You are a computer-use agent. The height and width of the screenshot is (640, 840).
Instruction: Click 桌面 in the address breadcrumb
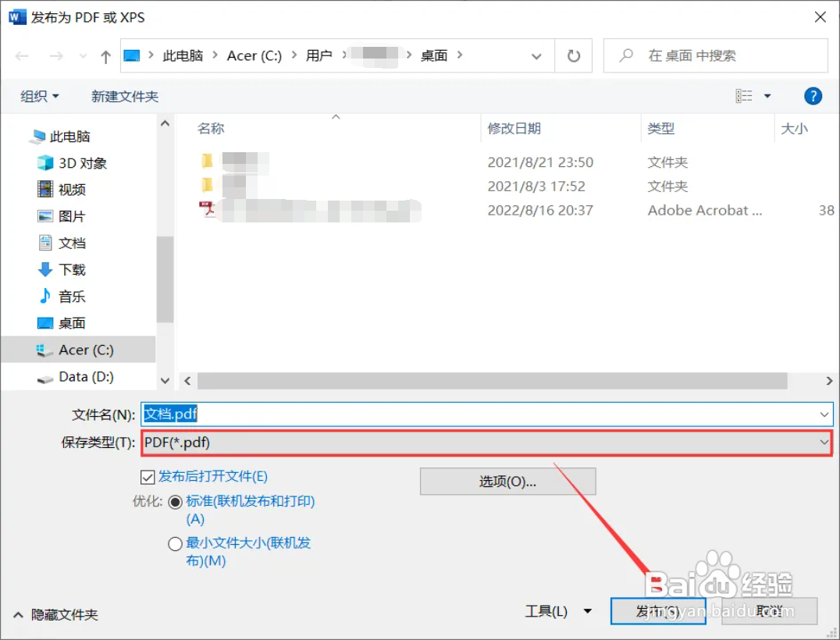click(x=435, y=55)
